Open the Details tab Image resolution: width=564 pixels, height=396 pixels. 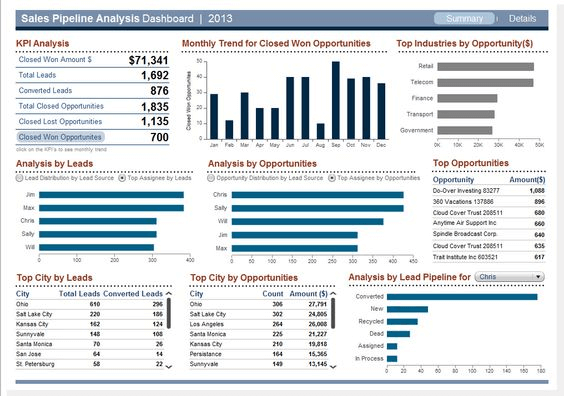point(522,18)
